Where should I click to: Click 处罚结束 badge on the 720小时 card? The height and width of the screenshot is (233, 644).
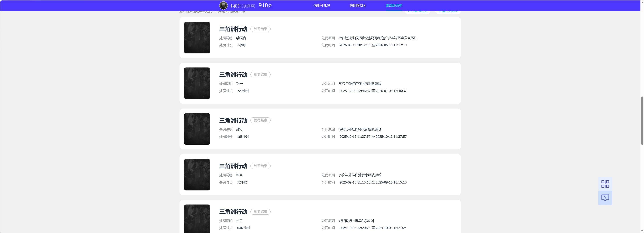pos(260,75)
